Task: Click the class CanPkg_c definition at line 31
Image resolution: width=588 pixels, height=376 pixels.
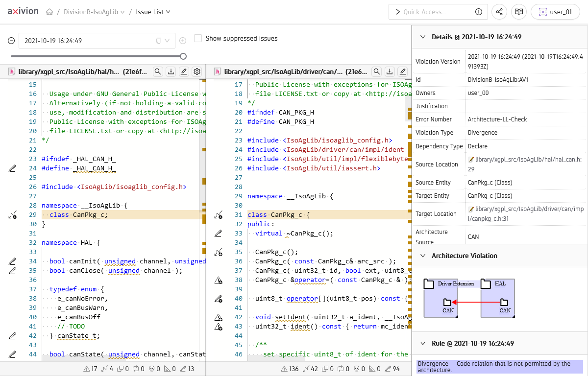Action: [x=278, y=215]
